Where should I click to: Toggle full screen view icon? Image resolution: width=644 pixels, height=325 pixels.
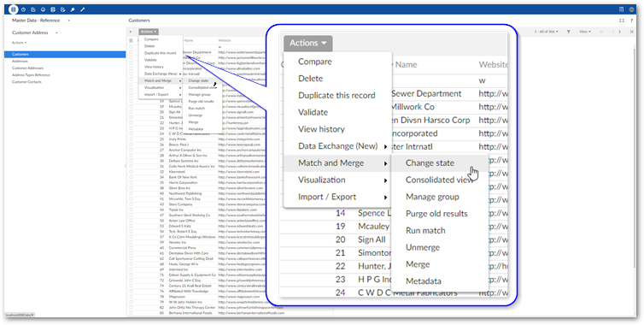[x=622, y=21]
